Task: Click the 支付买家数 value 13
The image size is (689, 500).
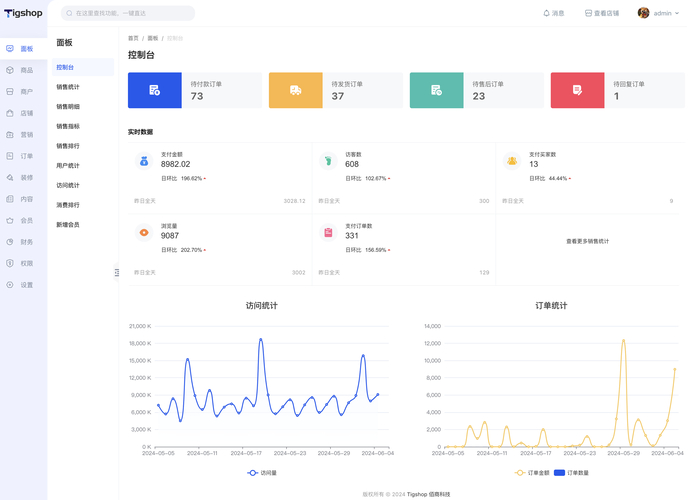Action: (x=533, y=164)
